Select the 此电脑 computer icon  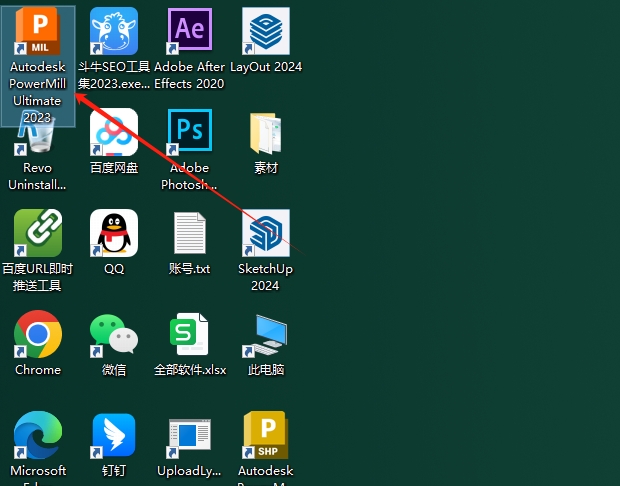pyautogui.click(x=266, y=335)
